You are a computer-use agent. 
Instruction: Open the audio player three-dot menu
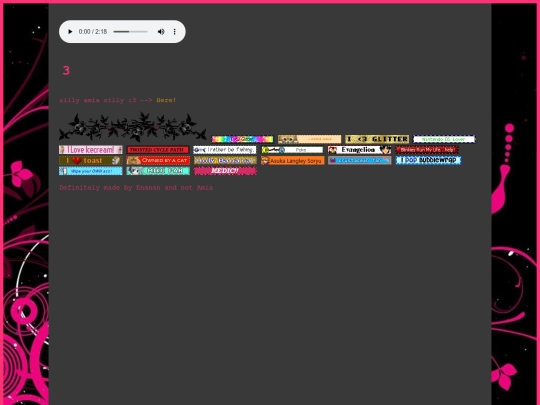(x=175, y=32)
